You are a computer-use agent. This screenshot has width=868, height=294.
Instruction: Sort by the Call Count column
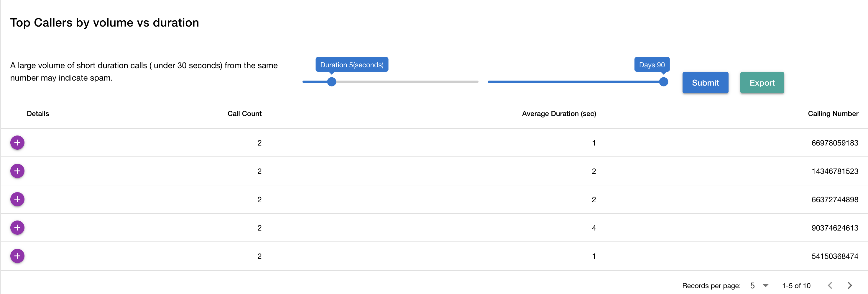(x=245, y=114)
